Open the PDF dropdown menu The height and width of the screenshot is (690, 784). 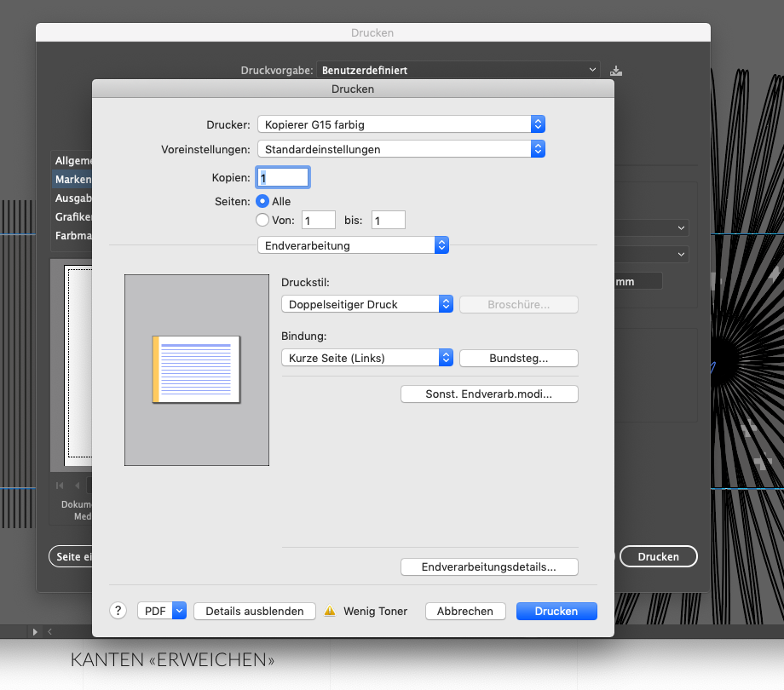point(162,611)
